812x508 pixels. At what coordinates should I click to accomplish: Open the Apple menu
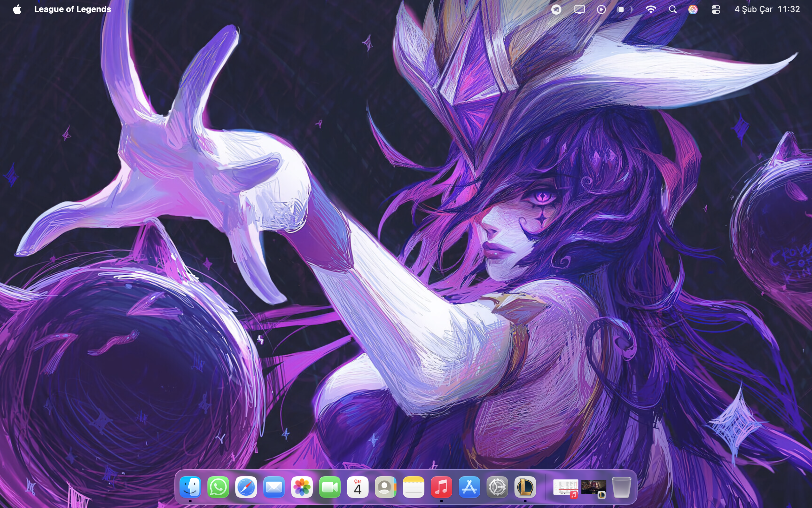[17, 9]
